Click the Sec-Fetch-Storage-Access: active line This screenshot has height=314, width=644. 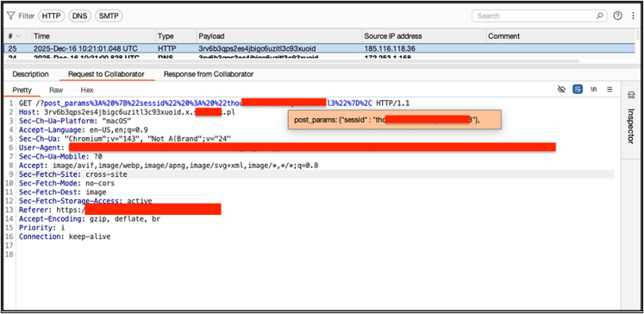click(85, 201)
